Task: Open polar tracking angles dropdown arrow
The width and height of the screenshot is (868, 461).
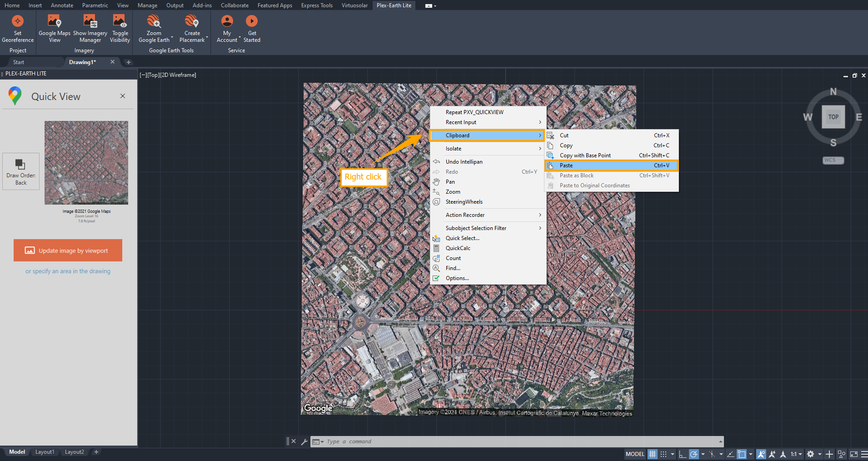Action: [703, 454]
